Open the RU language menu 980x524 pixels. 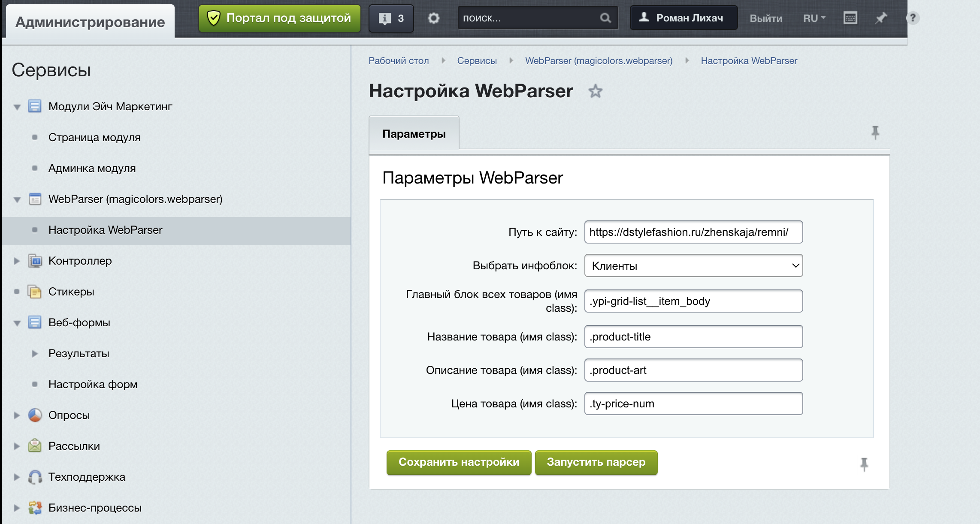tap(814, 18)
